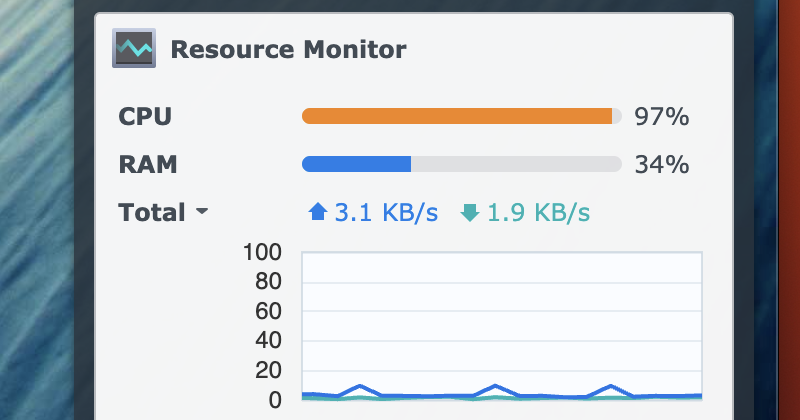
Task: Click the Resource Monitor widget icon
Action: pos(134,49)
